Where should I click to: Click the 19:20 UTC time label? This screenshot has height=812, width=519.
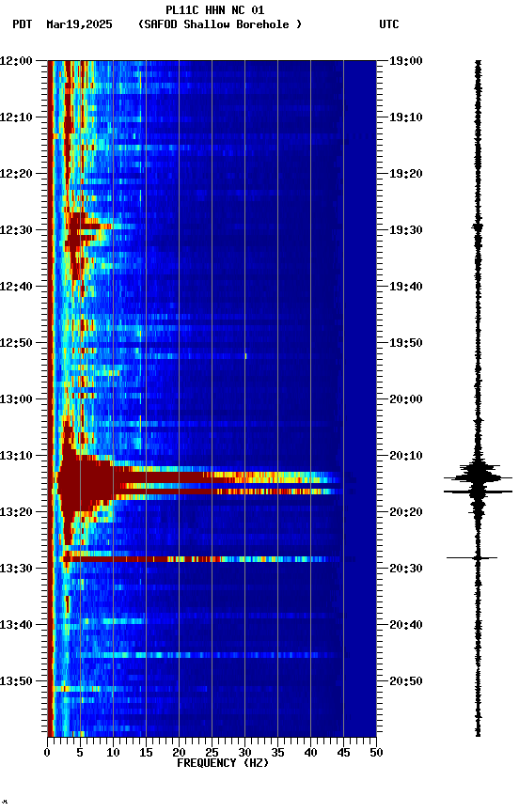[406, 174]
